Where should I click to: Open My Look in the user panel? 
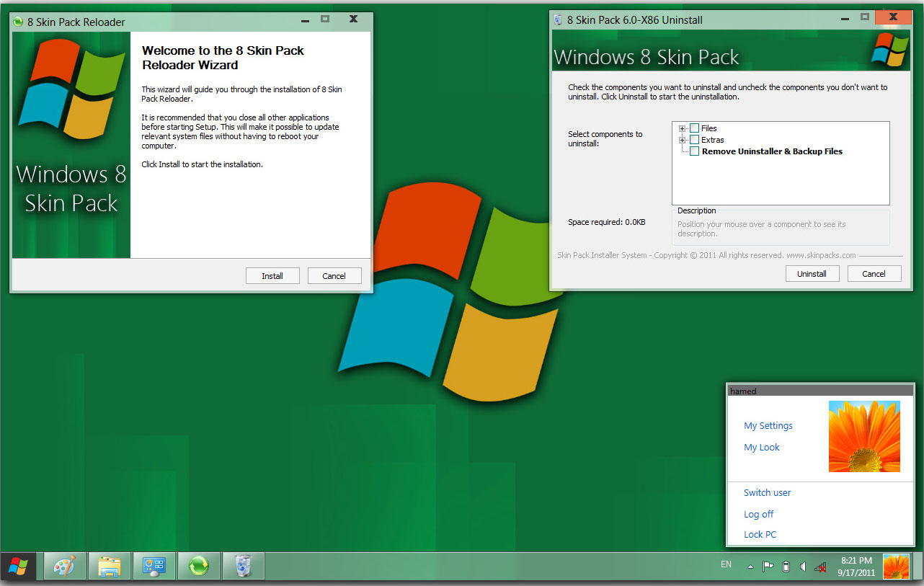762,448
